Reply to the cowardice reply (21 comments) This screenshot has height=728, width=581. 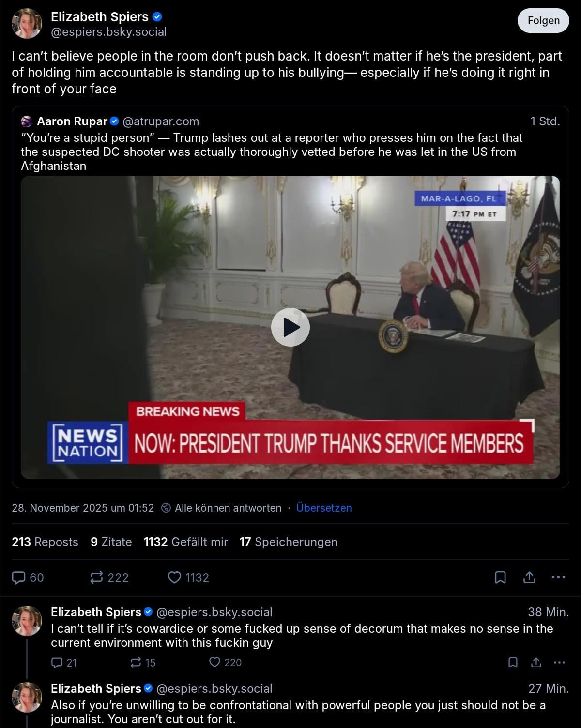pos(64,663)
